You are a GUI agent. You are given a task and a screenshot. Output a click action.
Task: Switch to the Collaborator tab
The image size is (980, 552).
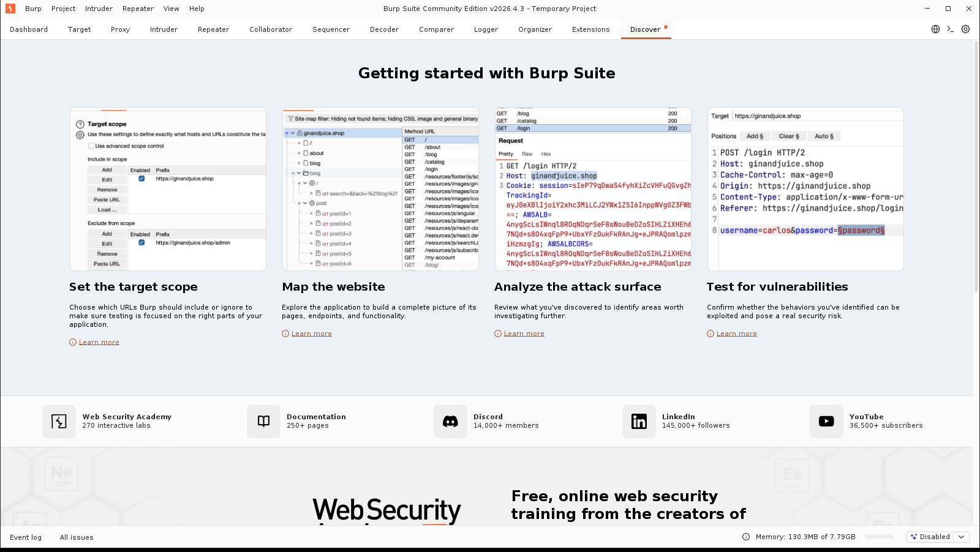click(x=271, y=29)
